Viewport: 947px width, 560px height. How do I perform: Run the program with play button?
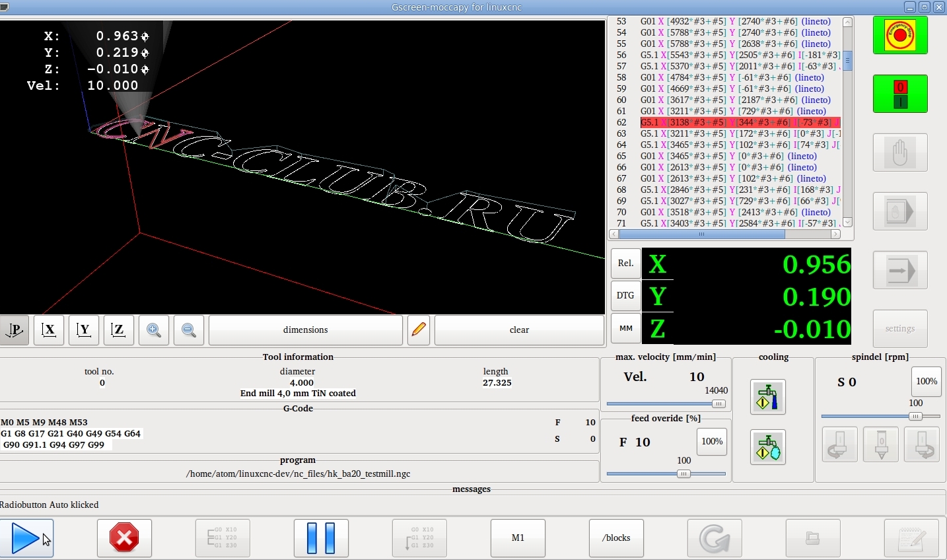26,538
